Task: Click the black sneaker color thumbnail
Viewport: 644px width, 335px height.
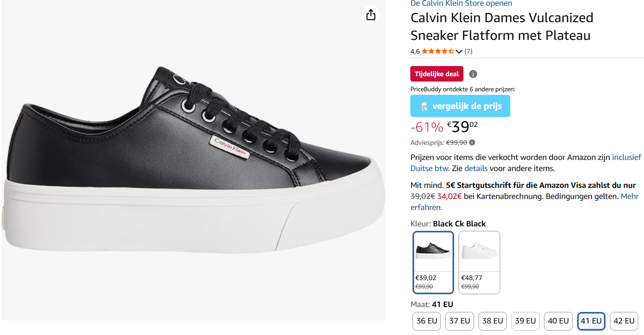Action: tap(433, 250)
